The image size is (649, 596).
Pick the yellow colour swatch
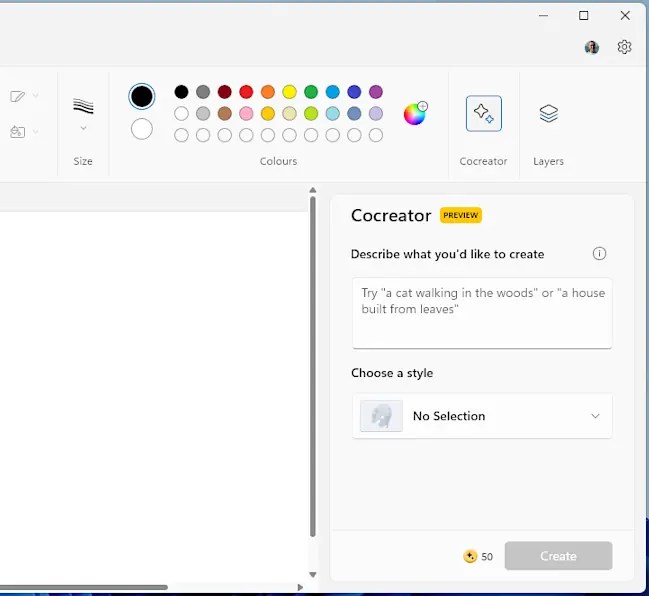(x=289, y=92)
